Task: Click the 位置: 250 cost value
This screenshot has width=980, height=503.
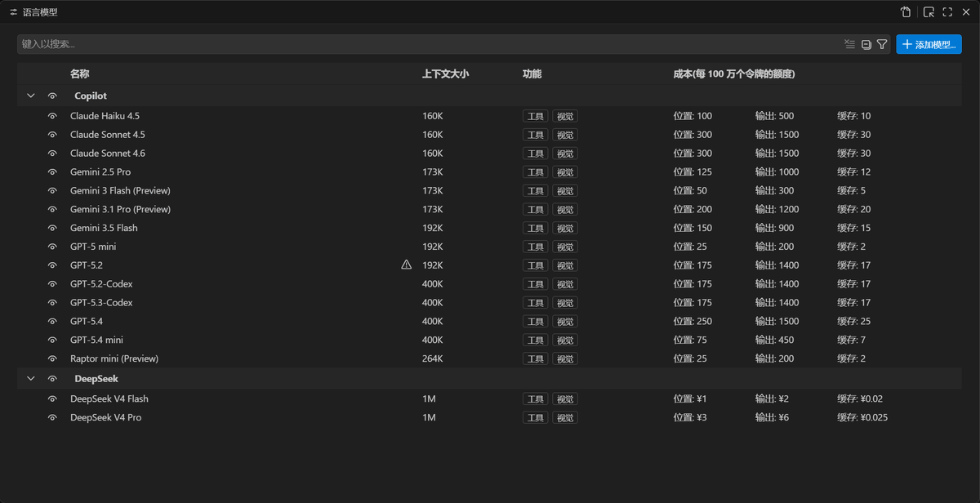Action: [693, 322]
